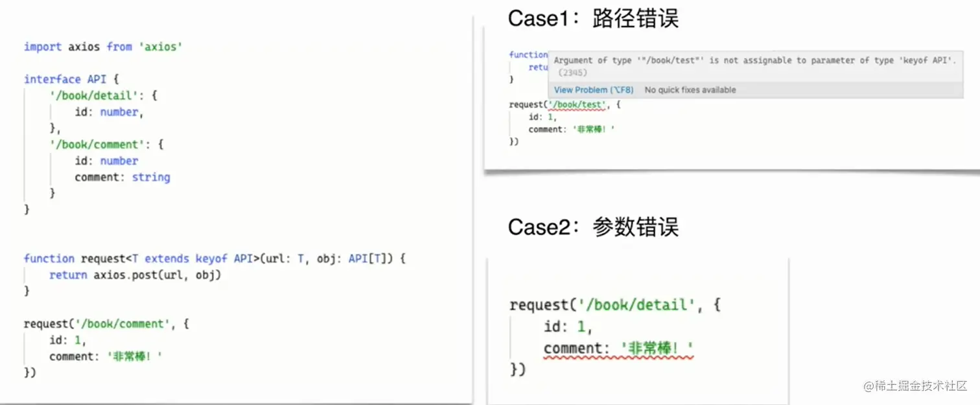
Task: Click 'id: 1,' in the Case1 snippet
Action: (x=542, y=117)
